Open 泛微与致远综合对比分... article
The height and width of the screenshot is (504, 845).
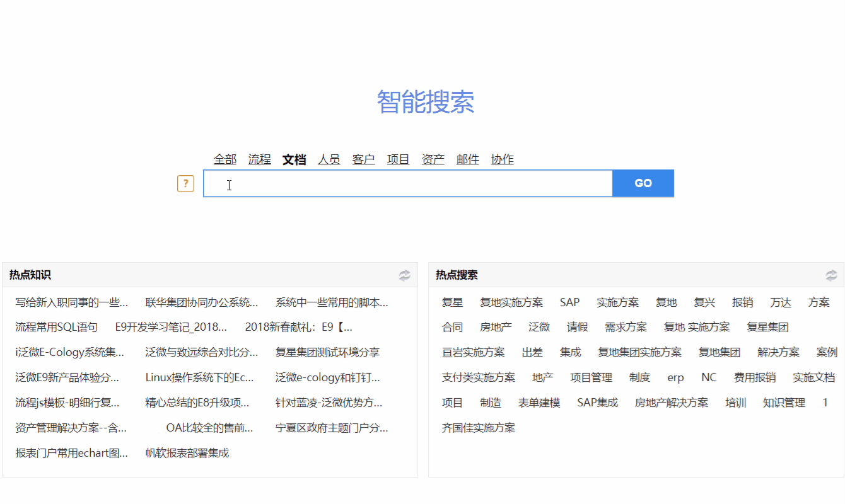(x=202, y=353)
